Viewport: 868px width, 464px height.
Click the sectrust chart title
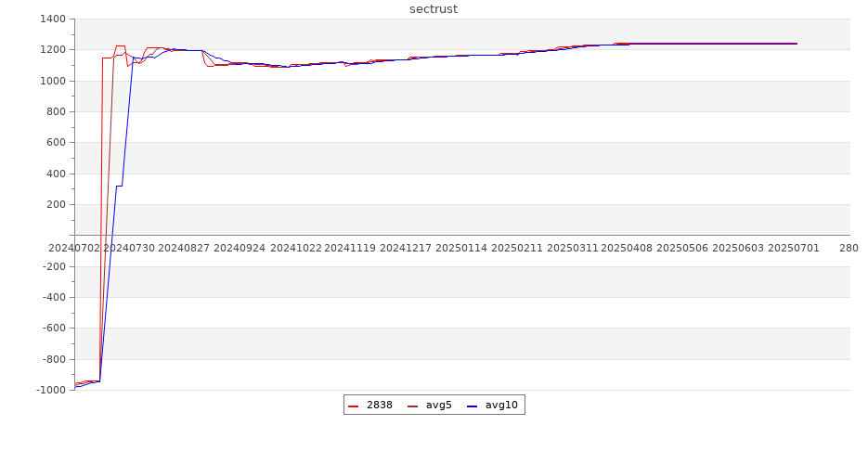[x=434, y=9]
